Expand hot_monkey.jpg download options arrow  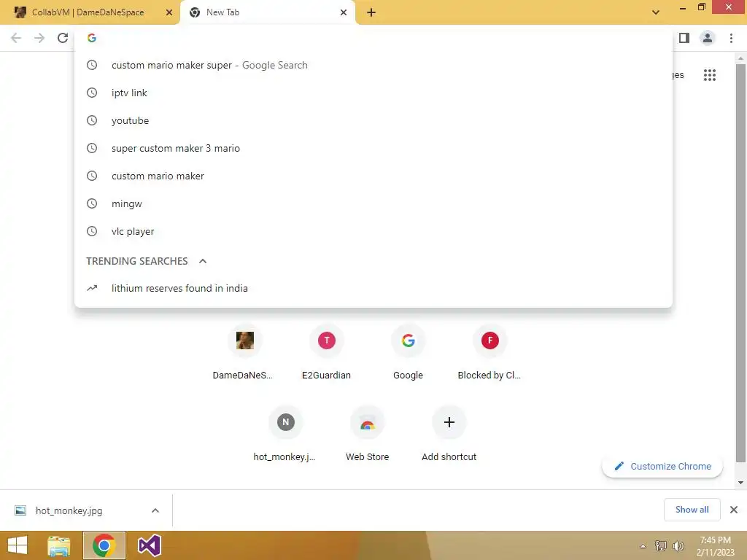tap(155, 510)
